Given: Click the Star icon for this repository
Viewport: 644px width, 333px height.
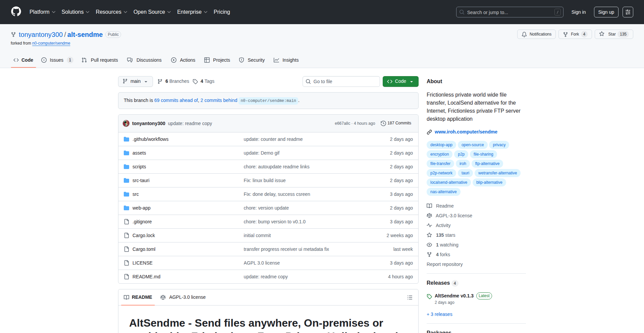Looking at the screenshot, I should click(x=602, y=34).
